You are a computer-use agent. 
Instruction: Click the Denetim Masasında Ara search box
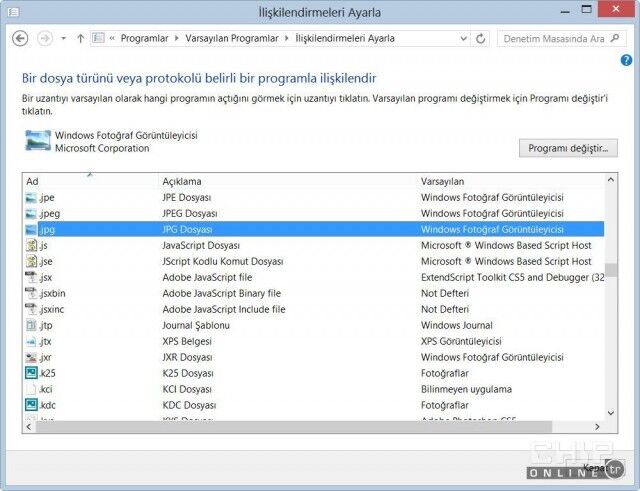coord(555,38)
